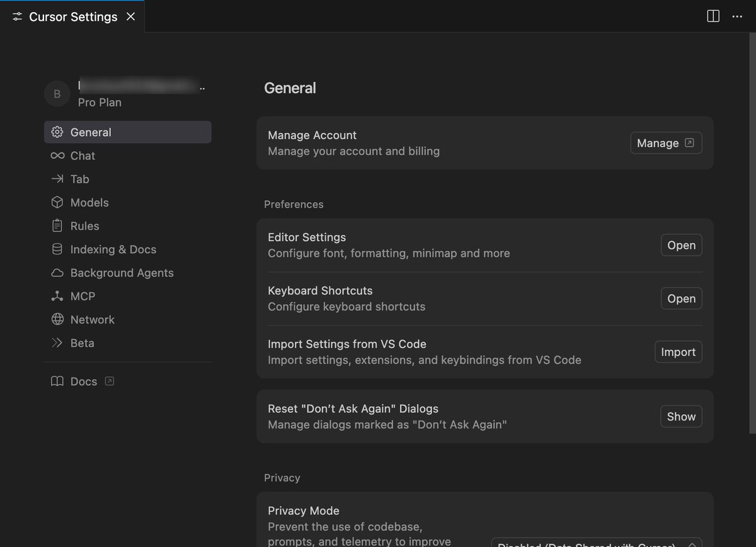Screen dimensions: 756x547
Task: Click the General page heading
Action: 290,88
